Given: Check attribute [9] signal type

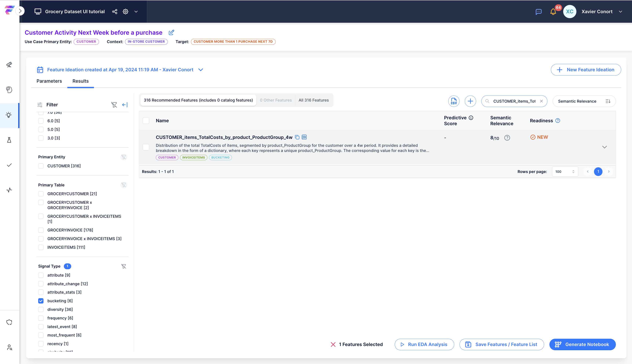Looking at the screenshot, I should [x=41, y=275].
